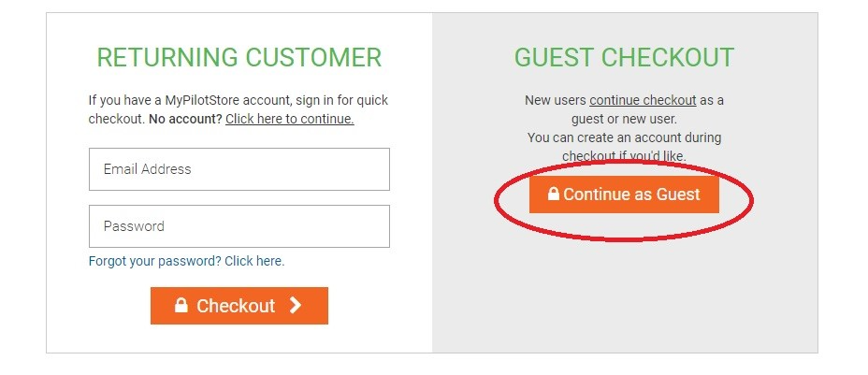Viewport: 868px width, 375px height.
Task: Open the 'continue checkout' link in guest panel
Action: [643, 100]
